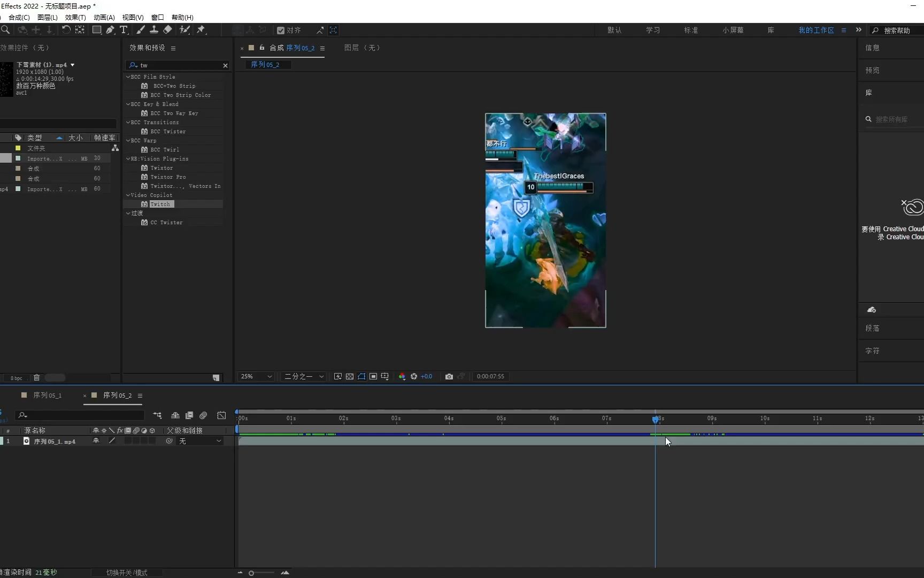The height and width of the screenshot is (578, 924).
Task: Select the Type text tool
Action: tap(124, 30)
